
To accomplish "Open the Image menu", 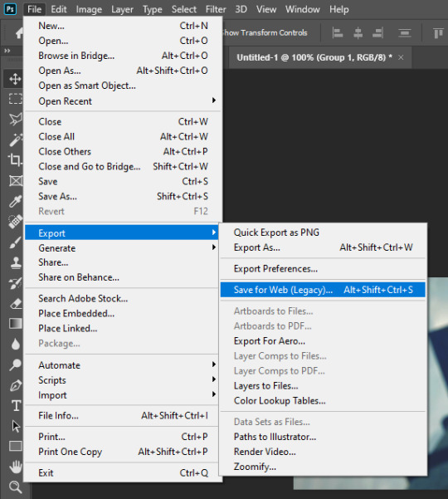I will 89,9.
